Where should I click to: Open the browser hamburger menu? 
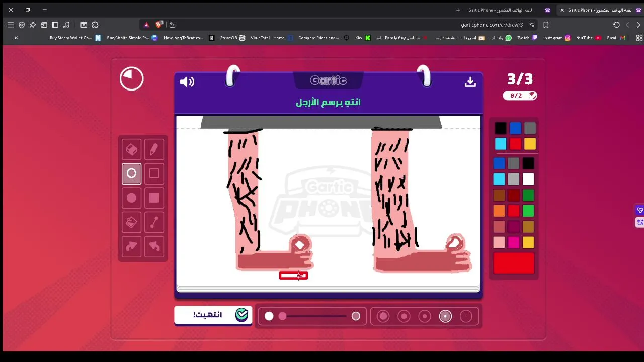(x=11, y=25)
